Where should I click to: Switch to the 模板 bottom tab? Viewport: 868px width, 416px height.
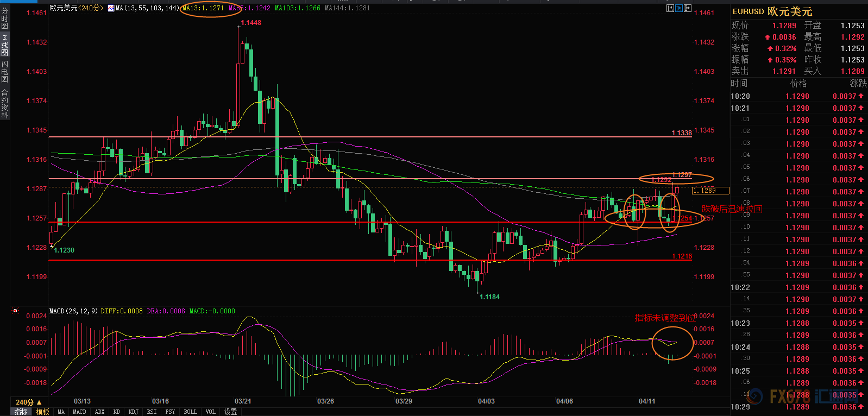click(x=43, y=412)
